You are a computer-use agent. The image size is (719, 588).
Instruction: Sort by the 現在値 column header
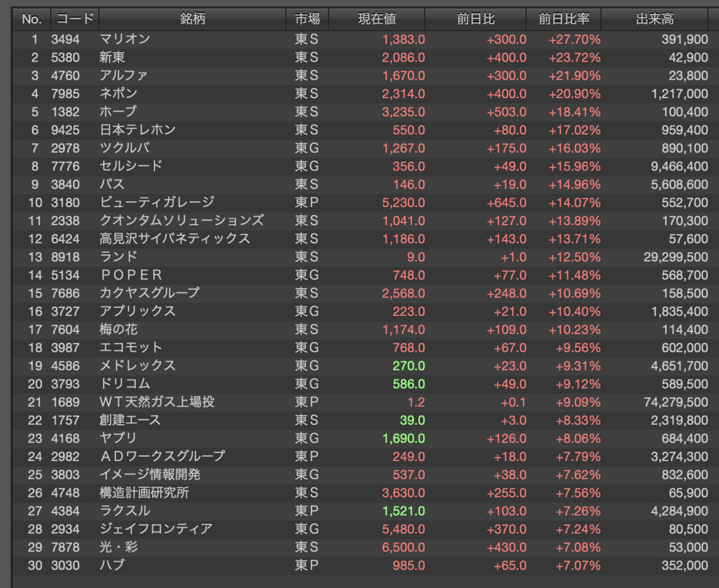pos(377,19)
